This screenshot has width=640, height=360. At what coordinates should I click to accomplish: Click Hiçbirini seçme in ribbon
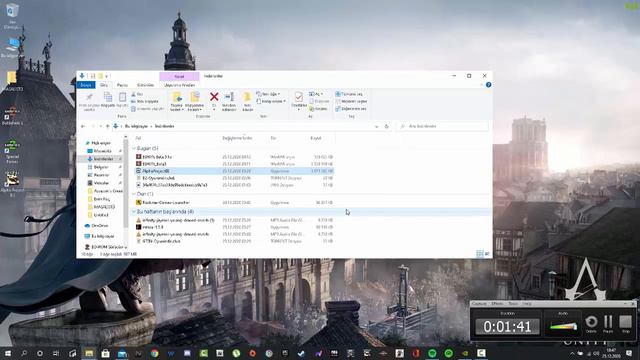(x=351, y=101)
